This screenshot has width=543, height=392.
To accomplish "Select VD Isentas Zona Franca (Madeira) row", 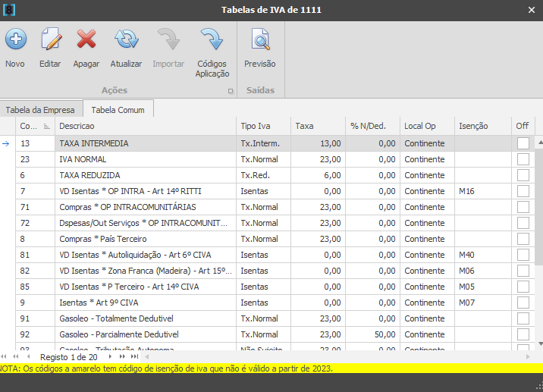I will 146,271.
